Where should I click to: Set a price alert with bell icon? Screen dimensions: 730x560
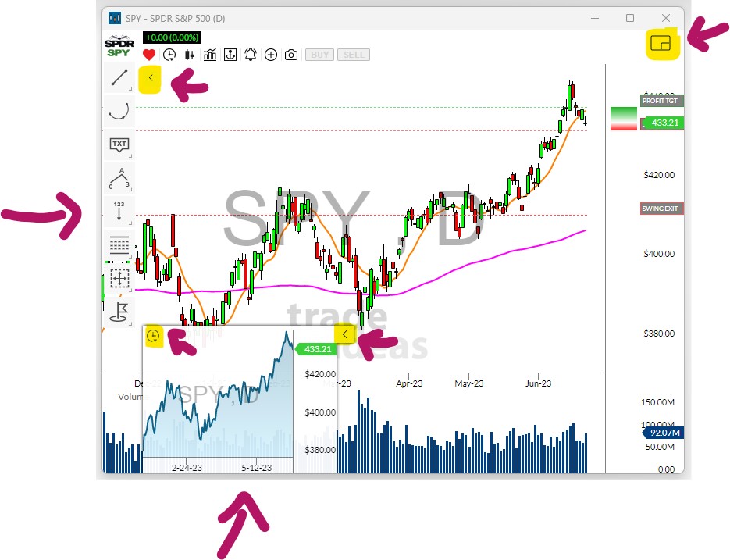pos(251,55)
